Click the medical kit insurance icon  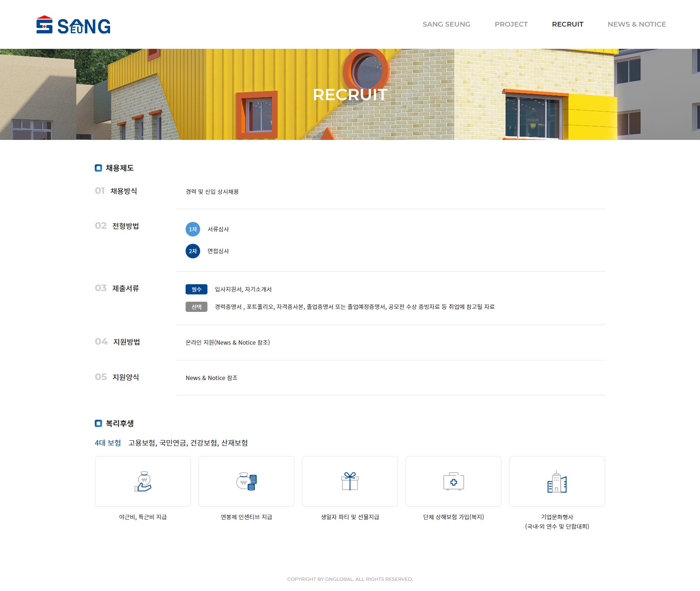454,481
